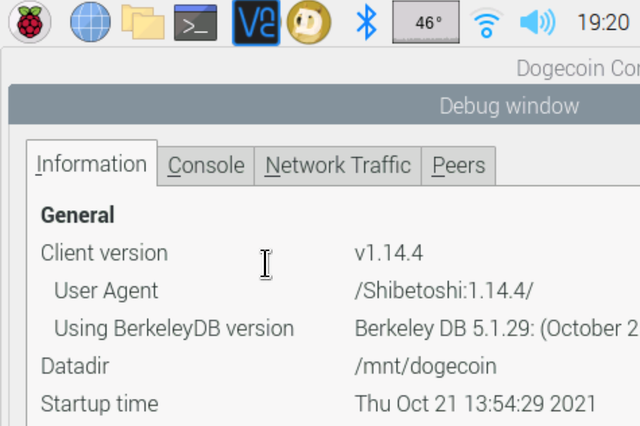The width and height of the screenshot is (640, 426).
Task: Click the 19:20 clock
Action: (603, 22)
